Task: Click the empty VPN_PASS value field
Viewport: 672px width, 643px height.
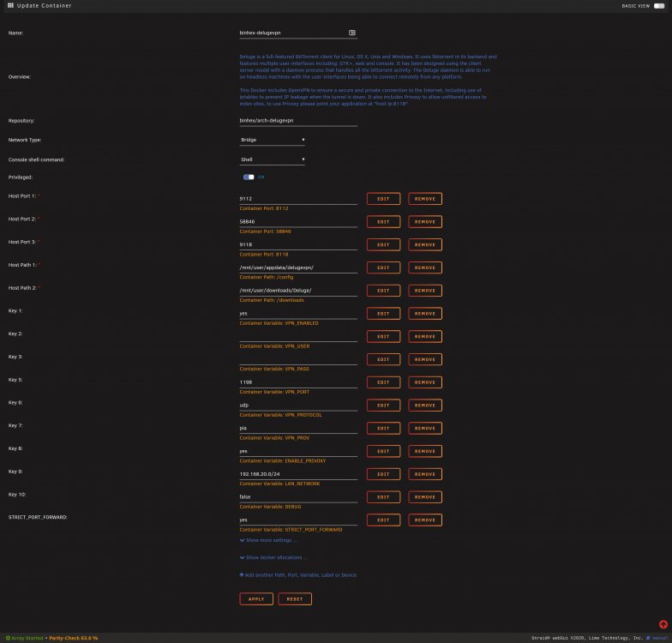Action: pos(298,359)
